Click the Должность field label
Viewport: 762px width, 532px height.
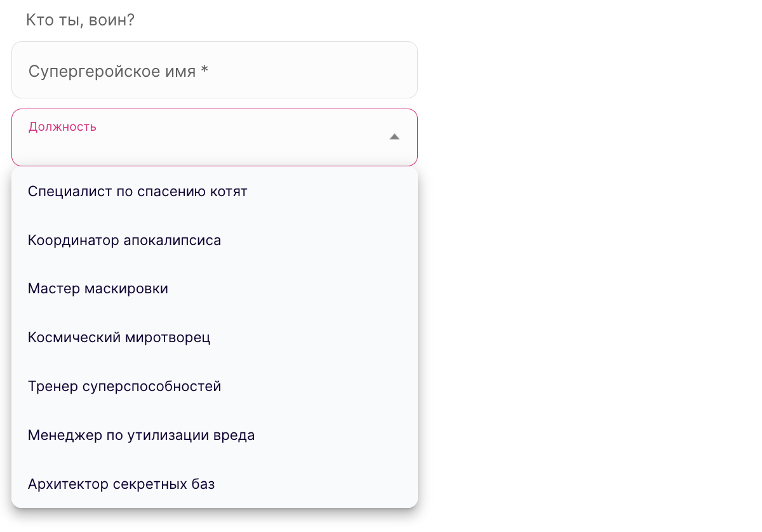(x=62, y=126)
